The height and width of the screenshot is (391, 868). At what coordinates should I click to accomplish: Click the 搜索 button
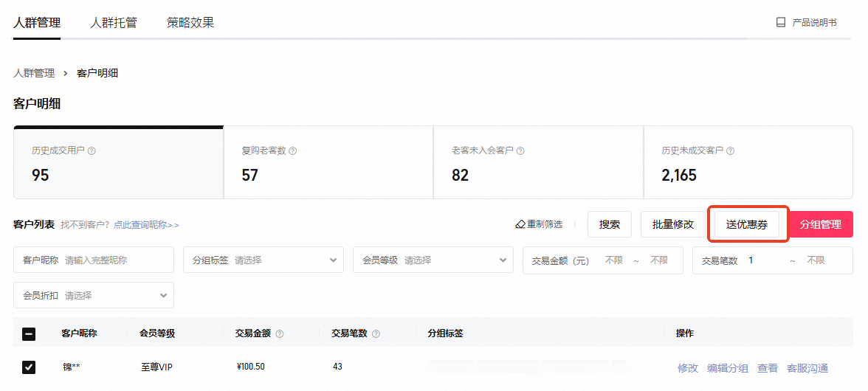(x=610, y=224)
